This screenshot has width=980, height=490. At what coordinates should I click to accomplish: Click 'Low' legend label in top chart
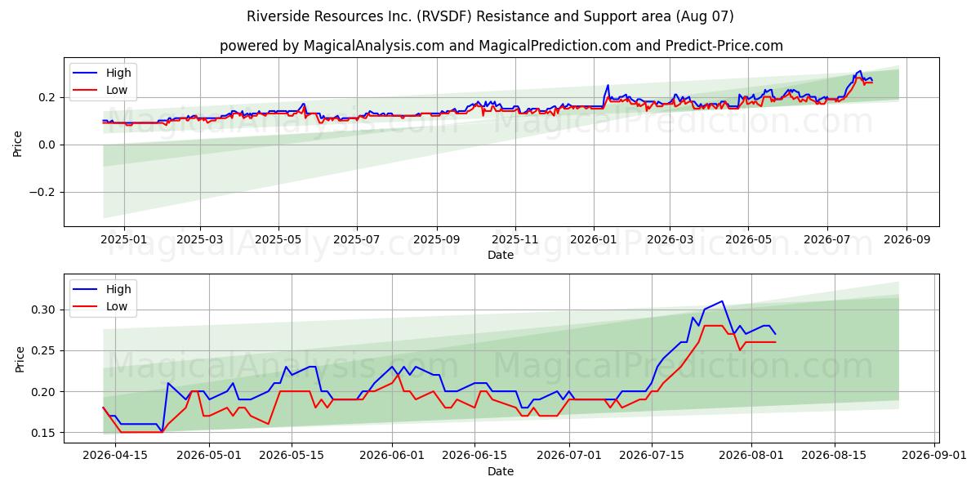(117, 90)
